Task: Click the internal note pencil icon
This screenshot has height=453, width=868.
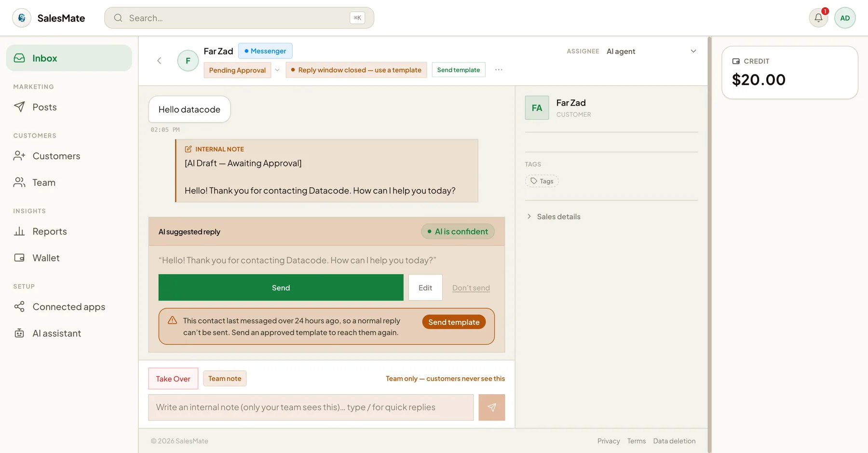Action: pyautogui.click(x=188, y=149)
